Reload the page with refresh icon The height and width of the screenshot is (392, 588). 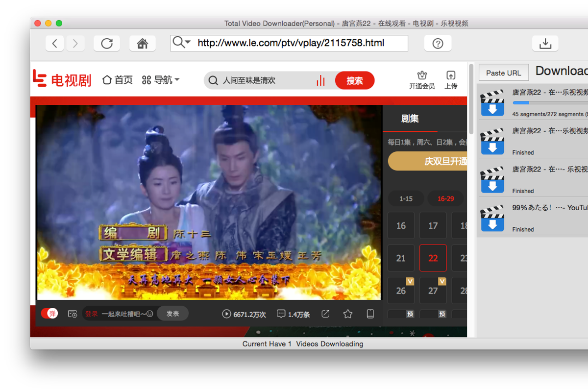click(107, 43)
